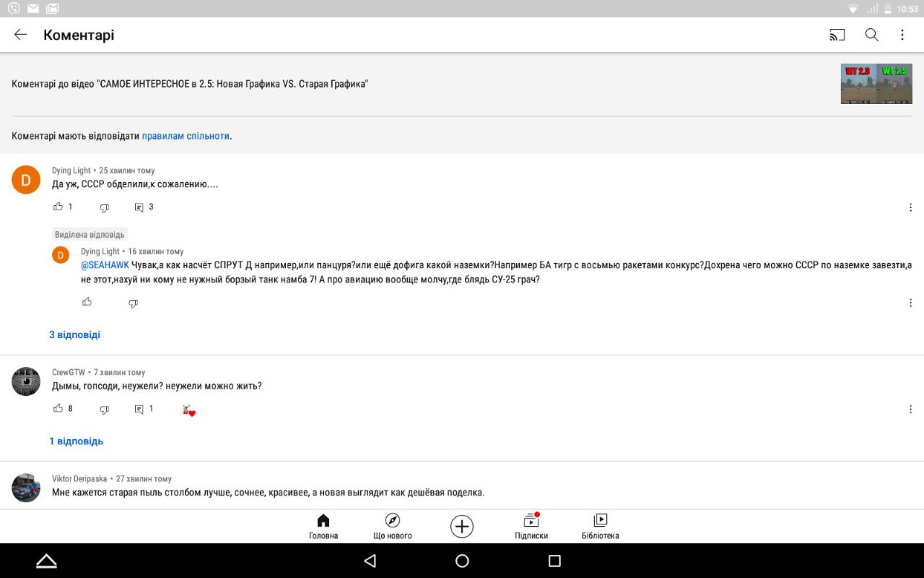Open options menu for the @SEAHAWK reply
924x578 pixels.
(911, 303)
